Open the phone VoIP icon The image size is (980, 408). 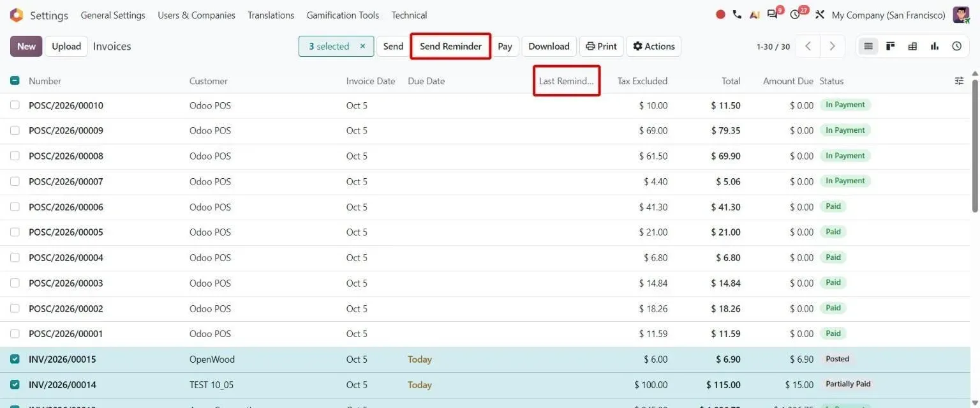point(738,15)
